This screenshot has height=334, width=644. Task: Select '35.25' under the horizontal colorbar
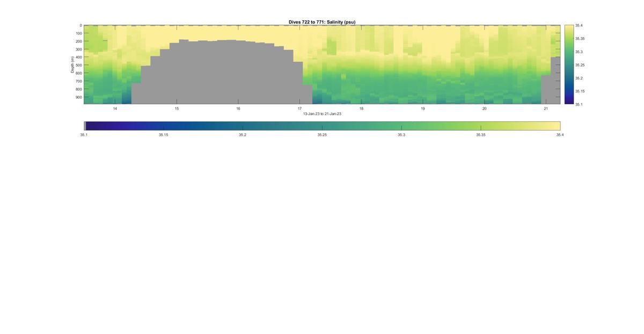(322, 135)
